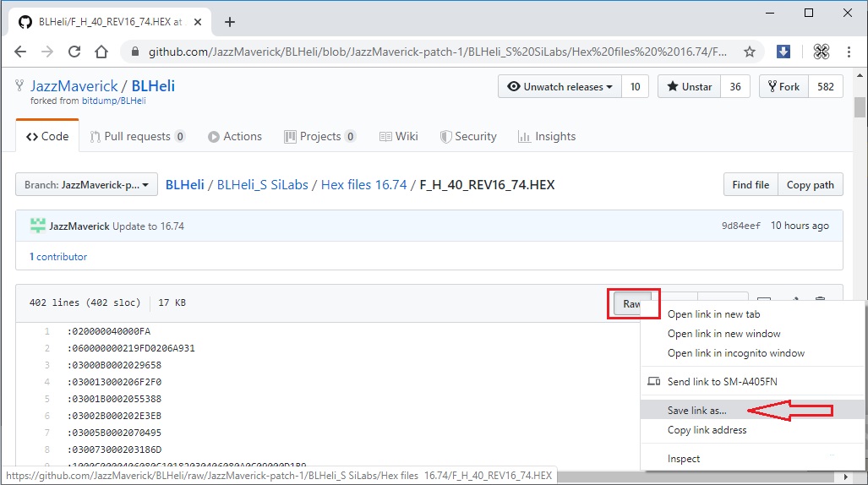Click hex line :03000B0002029658
Image resolution: width=868 pixels, height=485 pixels.
tap(114, 365)
